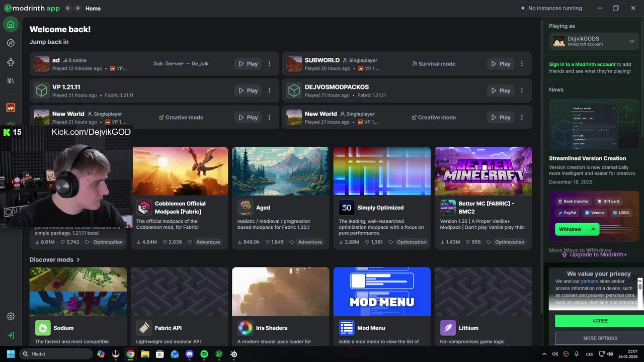The image size is (644, 362).
Task: Open the Streamlined Version Creation news title
Action: pos(587,158)
